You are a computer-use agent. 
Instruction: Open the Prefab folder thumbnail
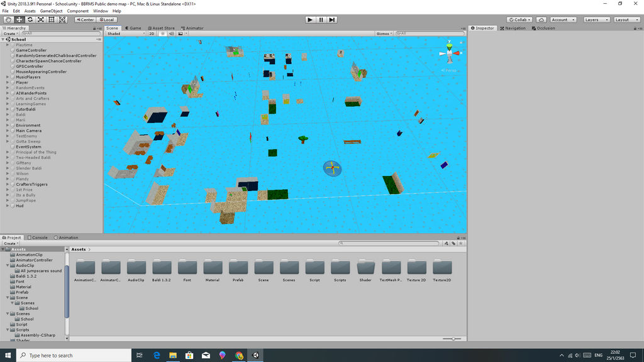(x=238, y=267)
